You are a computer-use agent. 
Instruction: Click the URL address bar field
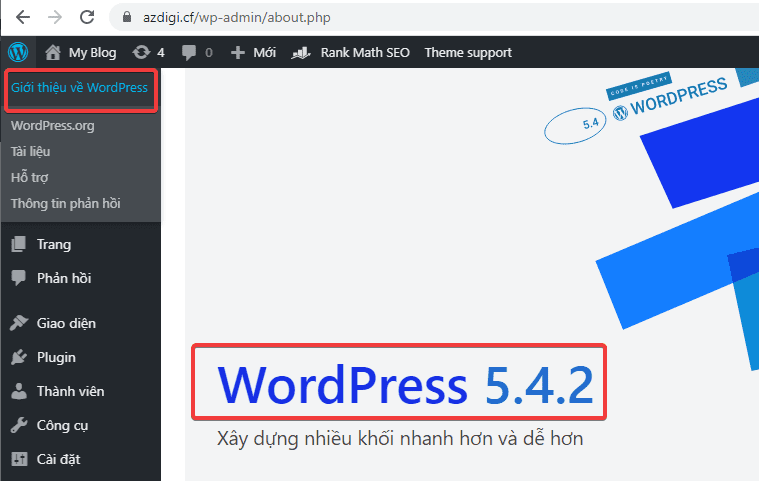point(400,17)
